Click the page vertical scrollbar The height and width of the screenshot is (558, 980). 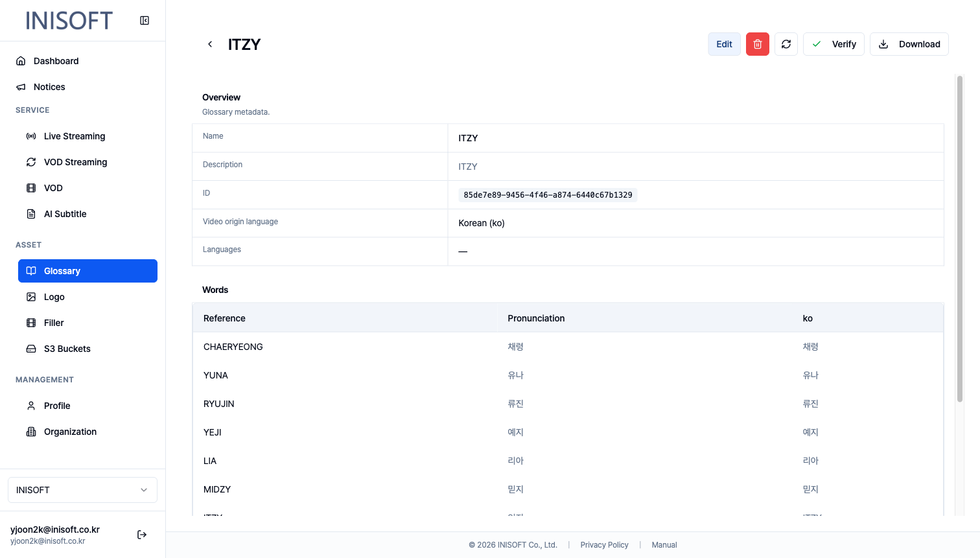pos(960,238)
